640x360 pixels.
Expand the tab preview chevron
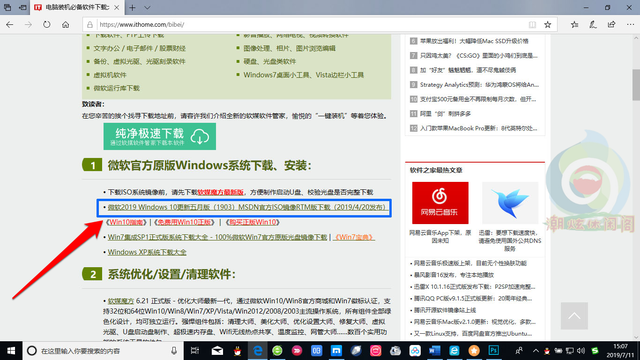tap(147, 7)
